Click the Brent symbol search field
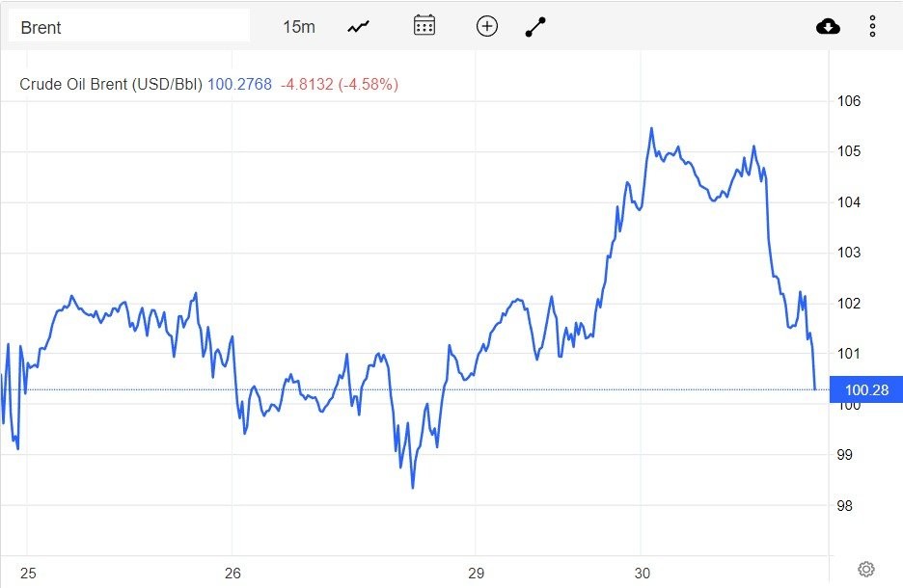903x588 pixels. pyautogui.click(x=128, y=27)
